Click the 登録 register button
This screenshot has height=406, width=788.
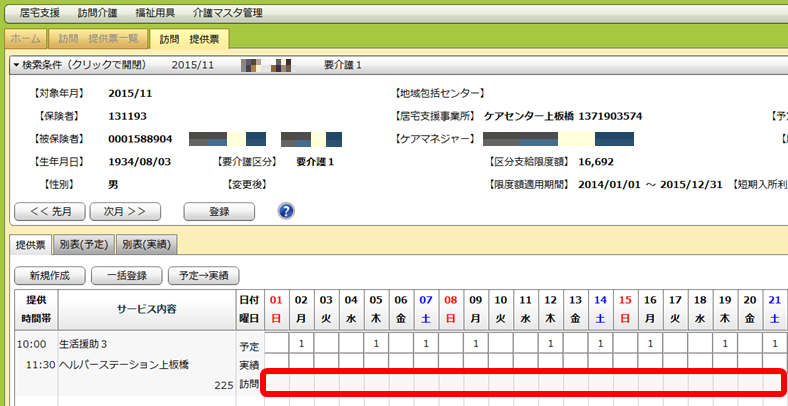point(218,211)
